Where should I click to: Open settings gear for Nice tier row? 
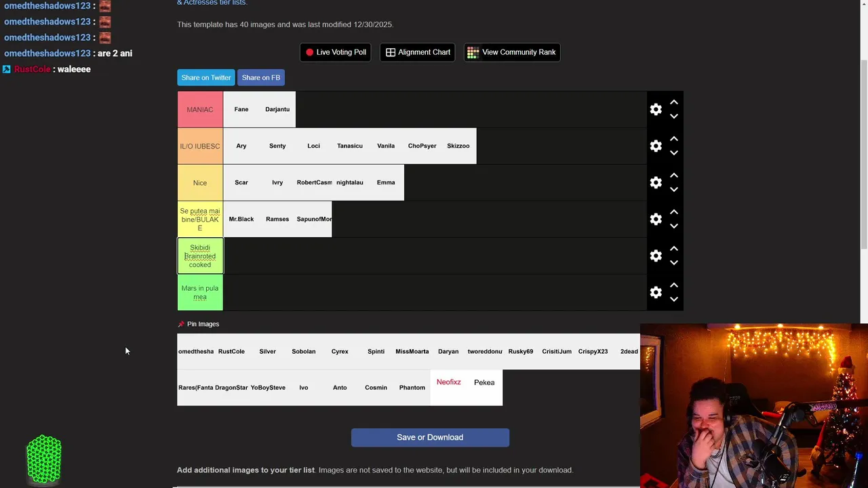[x=656, y=182]
